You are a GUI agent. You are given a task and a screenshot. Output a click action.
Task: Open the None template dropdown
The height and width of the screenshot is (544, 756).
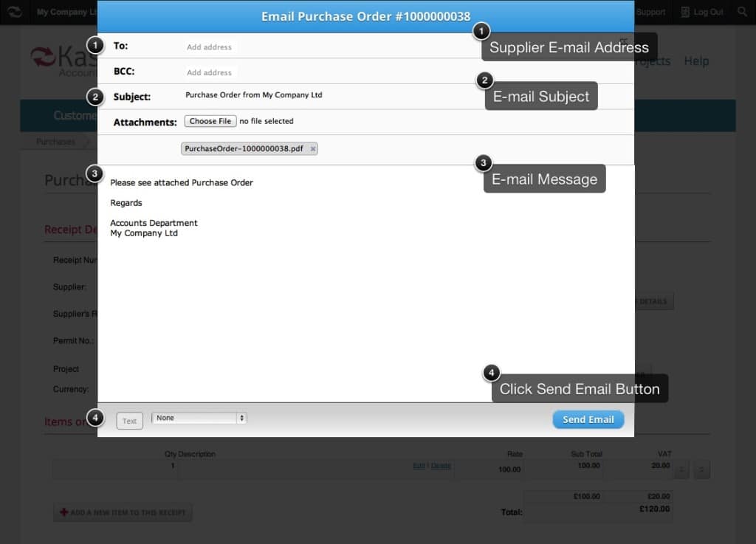199,419
